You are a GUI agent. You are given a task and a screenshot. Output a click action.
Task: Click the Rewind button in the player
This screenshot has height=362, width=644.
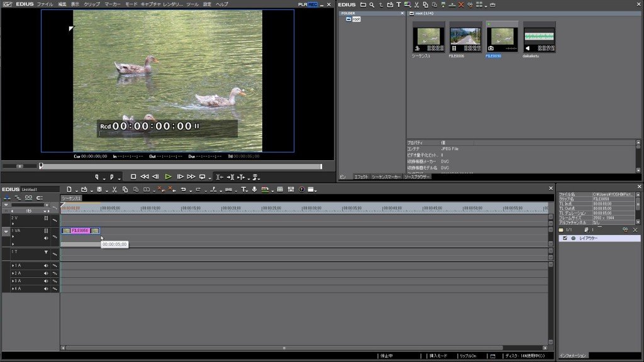click(145, 177)
